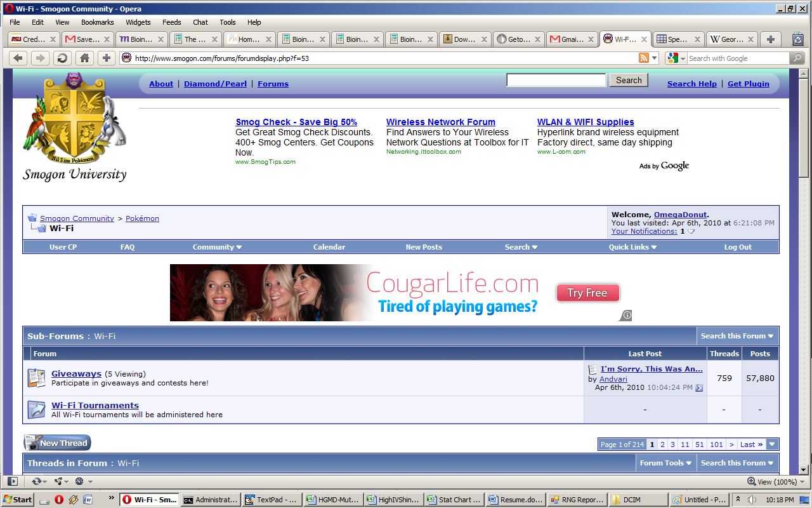Open the Tools menu
The image size is (812, 508).
[x=228, y=22]
